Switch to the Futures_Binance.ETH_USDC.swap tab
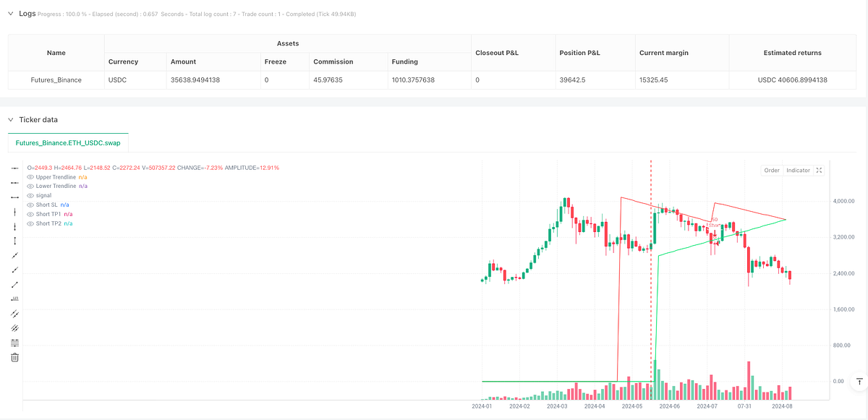868x420 pixels. (67, 143)
